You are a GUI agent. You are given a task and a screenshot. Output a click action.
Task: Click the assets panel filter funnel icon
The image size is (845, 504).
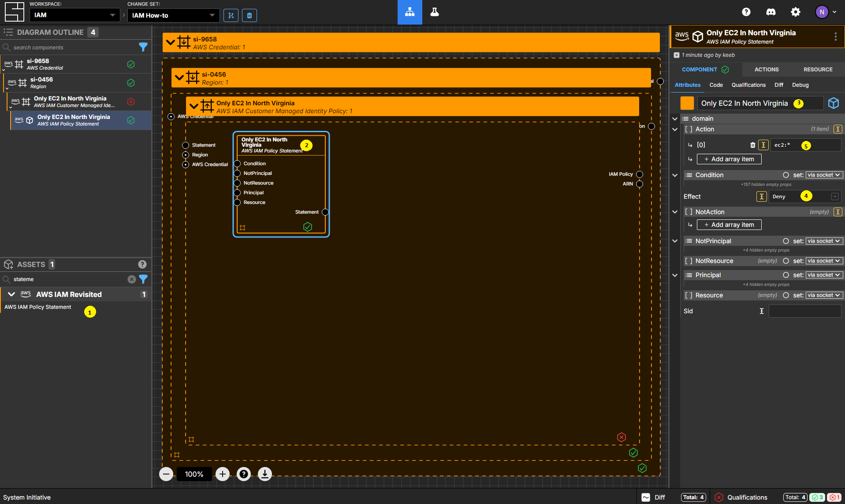(x=143, y=279)
